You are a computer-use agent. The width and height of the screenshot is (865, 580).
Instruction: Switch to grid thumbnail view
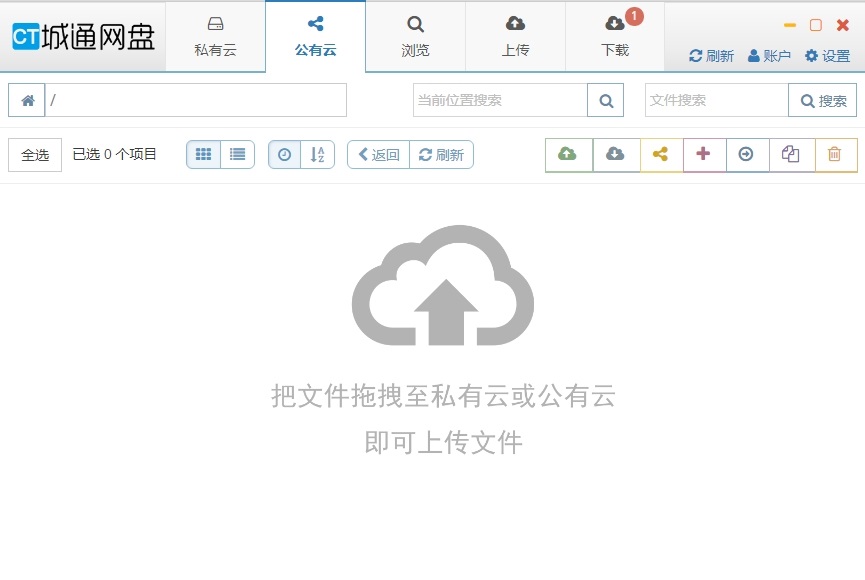click(x=204, y=155)
